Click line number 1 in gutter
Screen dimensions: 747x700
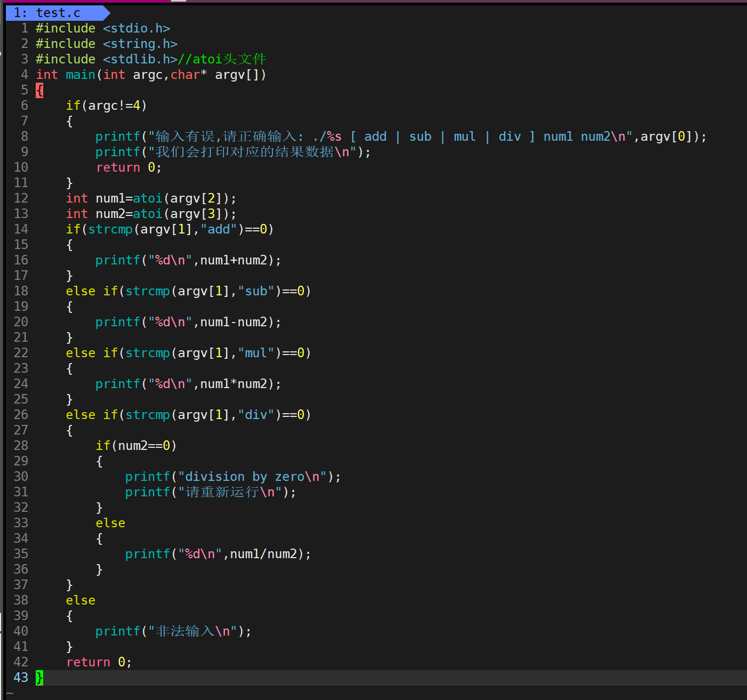click(x=25, y=28)
